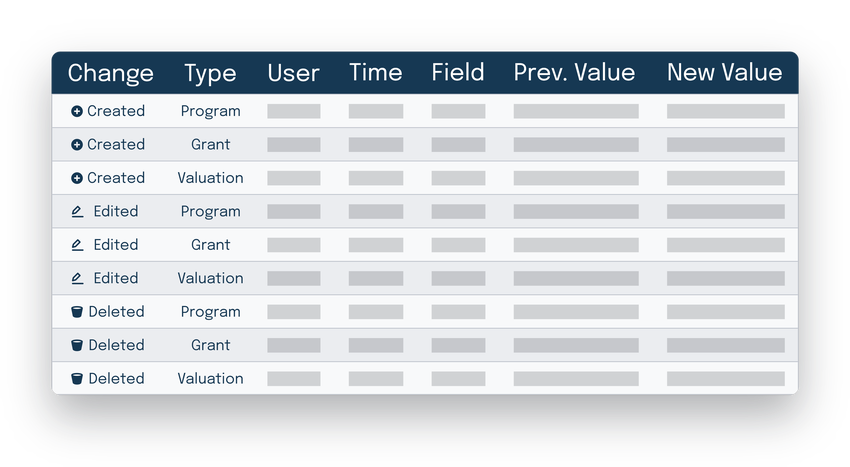Click the New Value column header
This screenshot has width=850, height=467.
pos(724,73)
